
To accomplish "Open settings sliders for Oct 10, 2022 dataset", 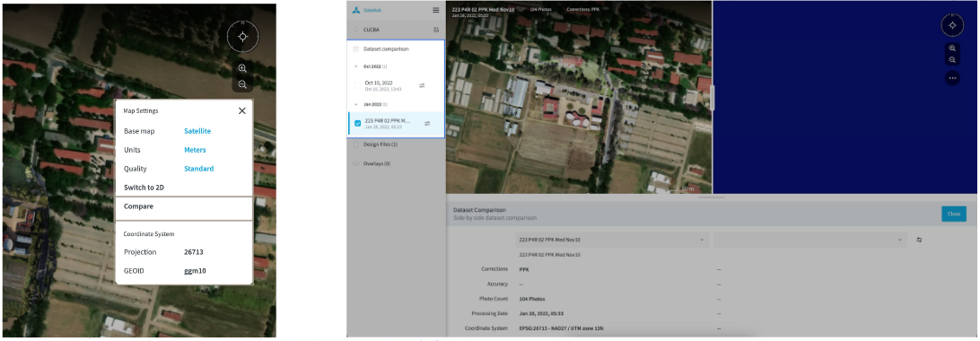I will coord(422,85).
